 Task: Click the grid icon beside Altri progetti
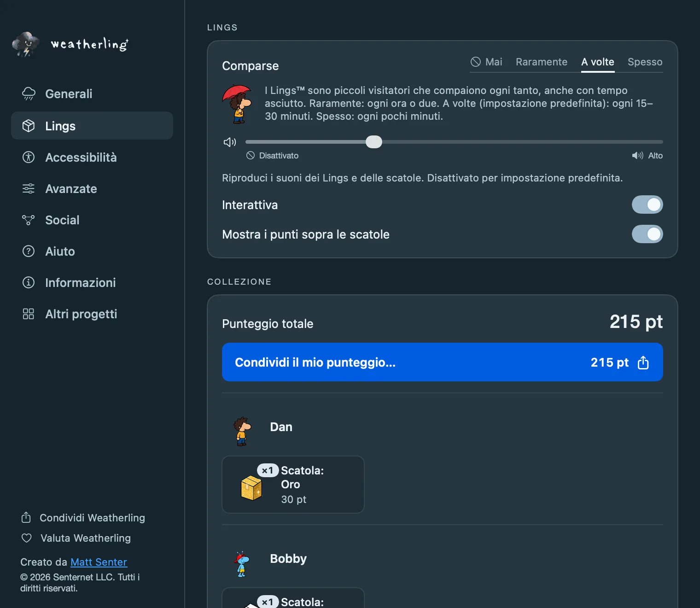[x=29, y=314]
